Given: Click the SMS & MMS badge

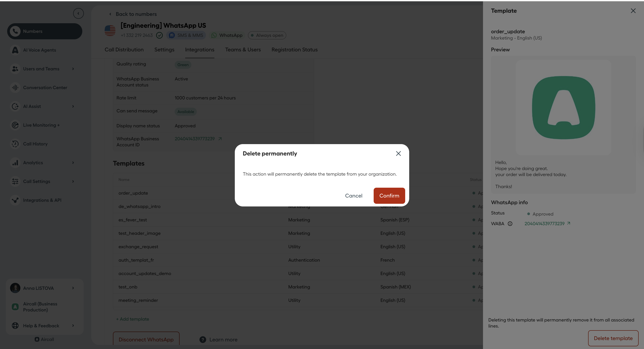Looking at the screenshot, I should [186, 35].
